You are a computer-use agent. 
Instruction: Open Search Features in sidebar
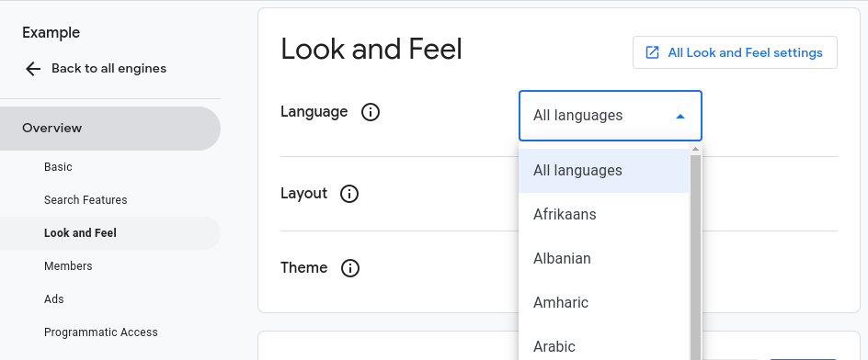click(x=86, y=200)
